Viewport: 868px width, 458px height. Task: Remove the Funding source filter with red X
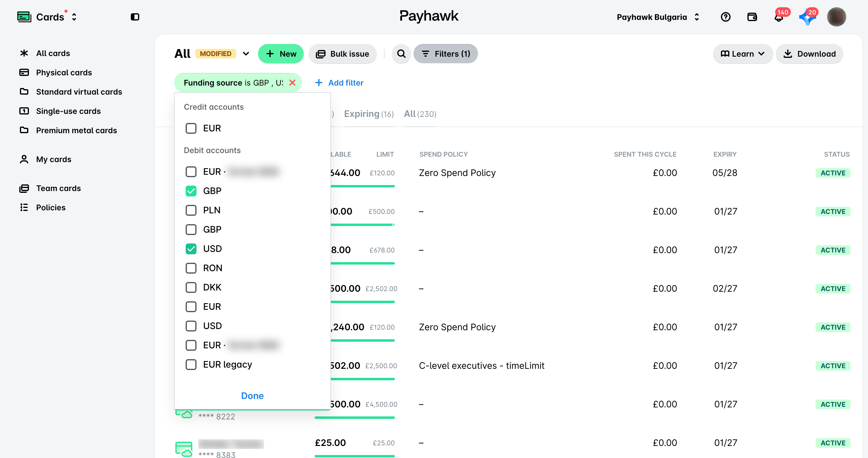pyautogui.click(x=292, y=83)
